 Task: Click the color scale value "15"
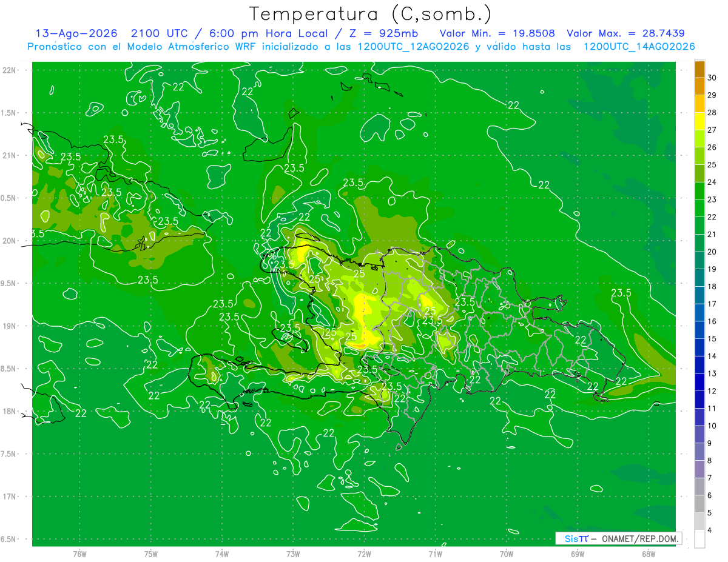pyautogui.click(x=712, y=339)
